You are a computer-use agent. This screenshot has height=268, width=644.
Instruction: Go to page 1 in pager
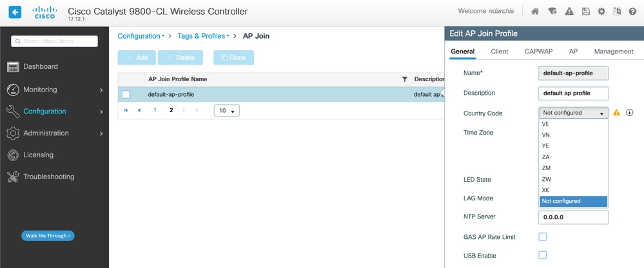tap(155, 110)
